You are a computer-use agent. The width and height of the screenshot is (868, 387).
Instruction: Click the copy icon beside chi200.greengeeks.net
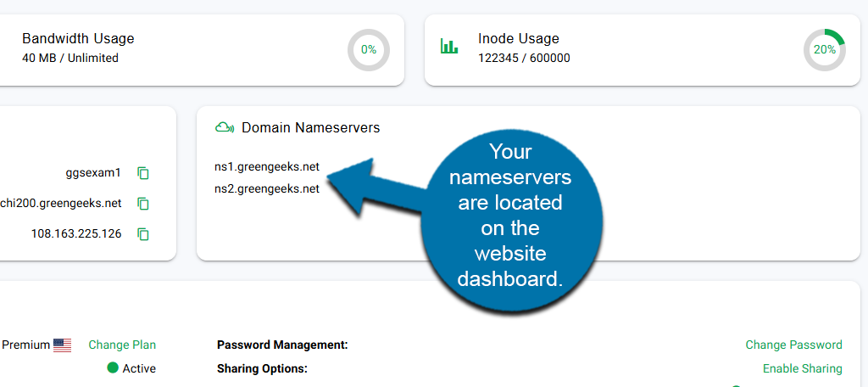143,204
